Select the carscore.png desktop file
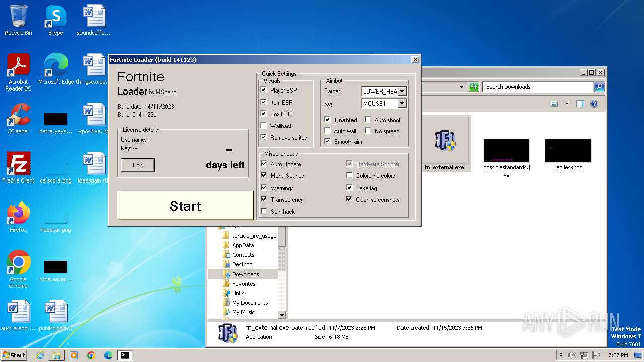 click(x=55, y=172)
